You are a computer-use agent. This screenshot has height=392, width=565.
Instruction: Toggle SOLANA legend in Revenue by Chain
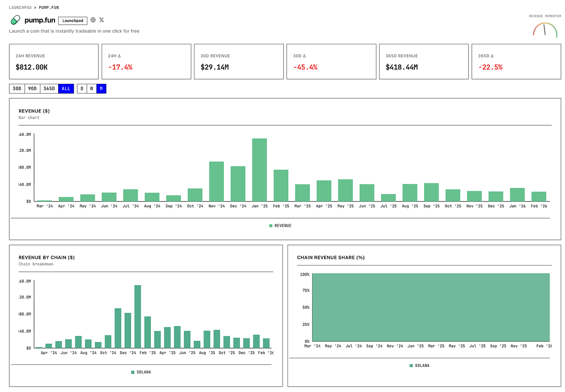click(x=141, y=372)
